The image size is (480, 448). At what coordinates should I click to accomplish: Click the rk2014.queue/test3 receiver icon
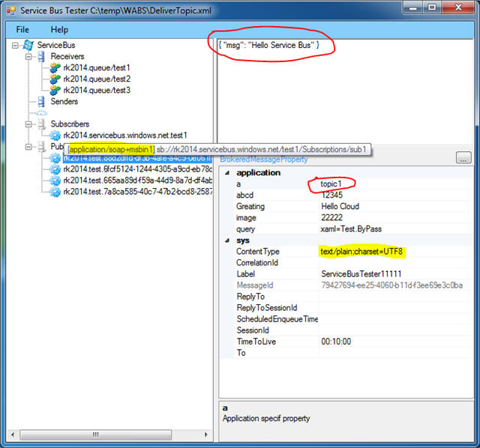pos(55,90)
